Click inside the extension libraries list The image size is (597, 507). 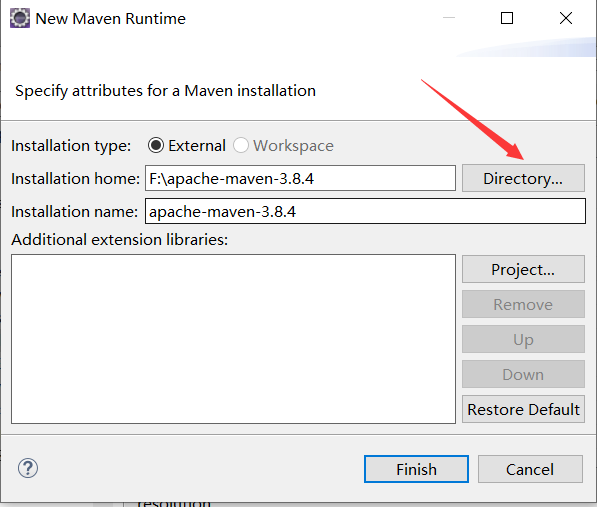pos(233,339)
